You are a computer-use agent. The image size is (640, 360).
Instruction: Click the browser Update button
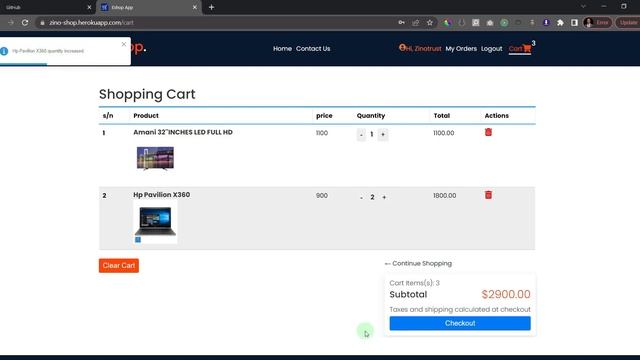[628, 23]
